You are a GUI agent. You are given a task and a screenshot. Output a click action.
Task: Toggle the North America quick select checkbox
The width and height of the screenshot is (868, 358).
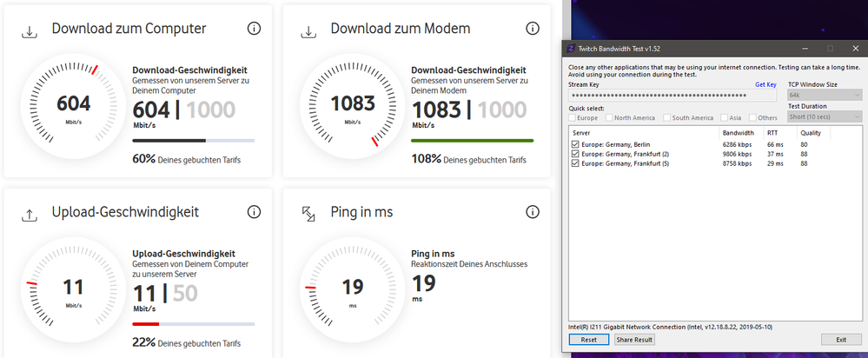click(x=609, y=118)
